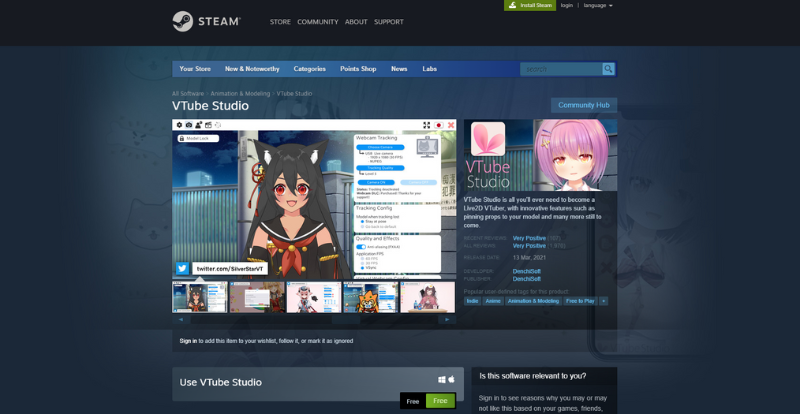Click the video clapper icon in VTube screenshot
Image resolution: width=800 pixels, height=414 pixels.
[x=208, y=125]
